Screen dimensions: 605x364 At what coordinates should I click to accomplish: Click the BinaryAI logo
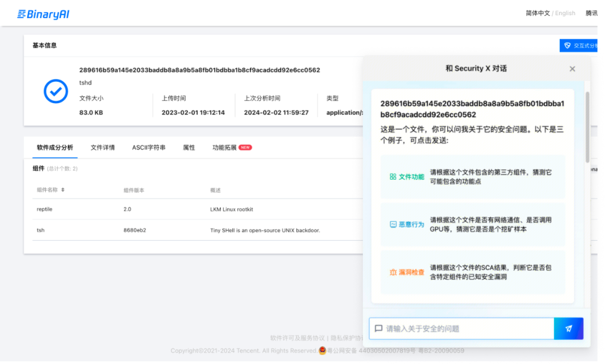click(43, 14)
